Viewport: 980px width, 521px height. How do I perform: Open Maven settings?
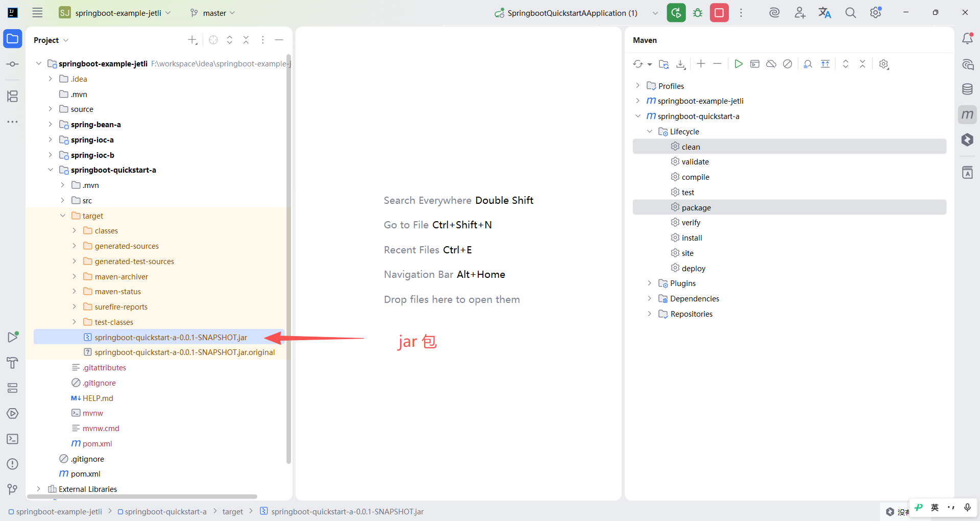click(884, 64)
